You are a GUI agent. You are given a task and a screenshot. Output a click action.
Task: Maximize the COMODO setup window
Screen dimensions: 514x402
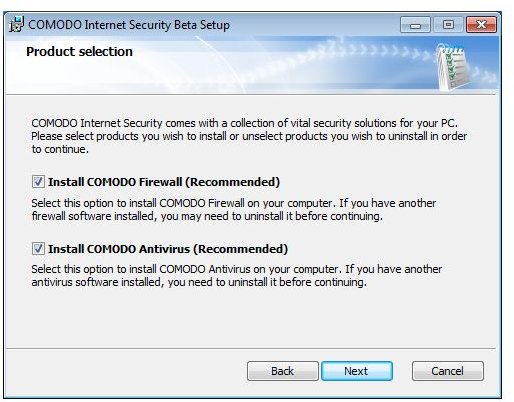tap(448, 25)
